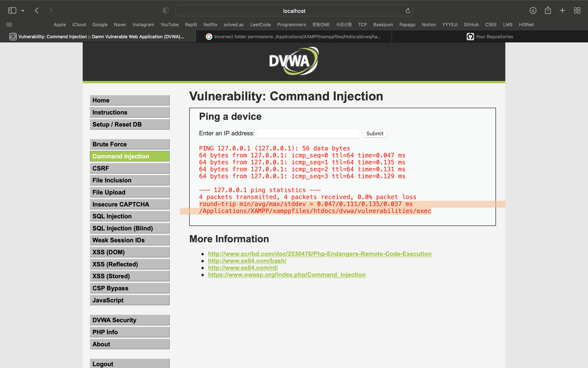Screen dimensions: 588x368
Task: Open the XSS (Reflected) page
Action: point(130,264)
